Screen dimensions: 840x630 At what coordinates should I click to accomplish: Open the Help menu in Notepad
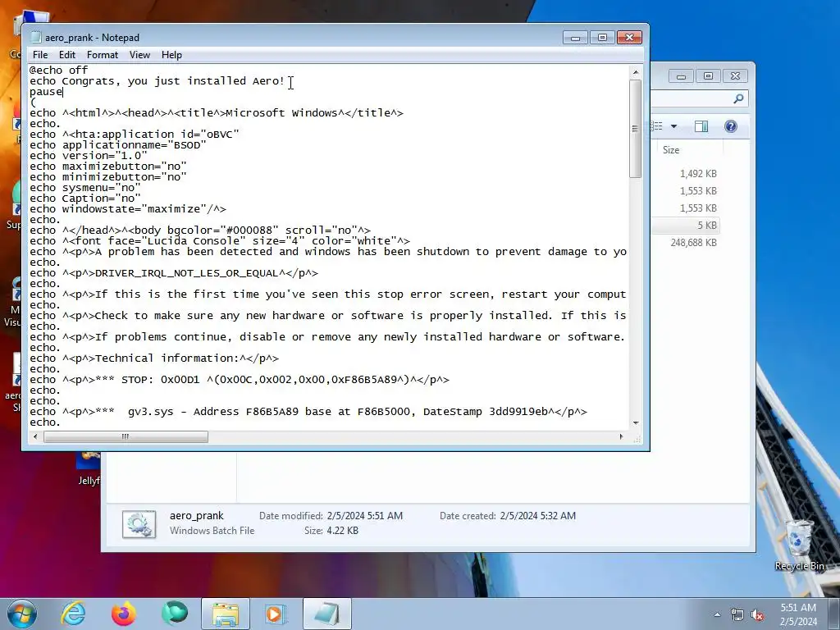click(171, 55)
